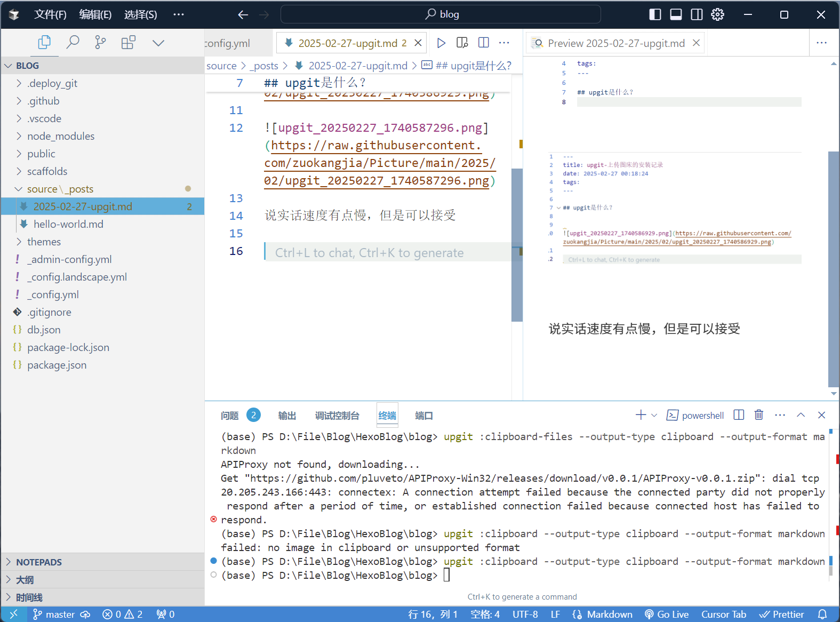Open hello-world.md in the explorer
840x622 pixels.
pos(102,224)
